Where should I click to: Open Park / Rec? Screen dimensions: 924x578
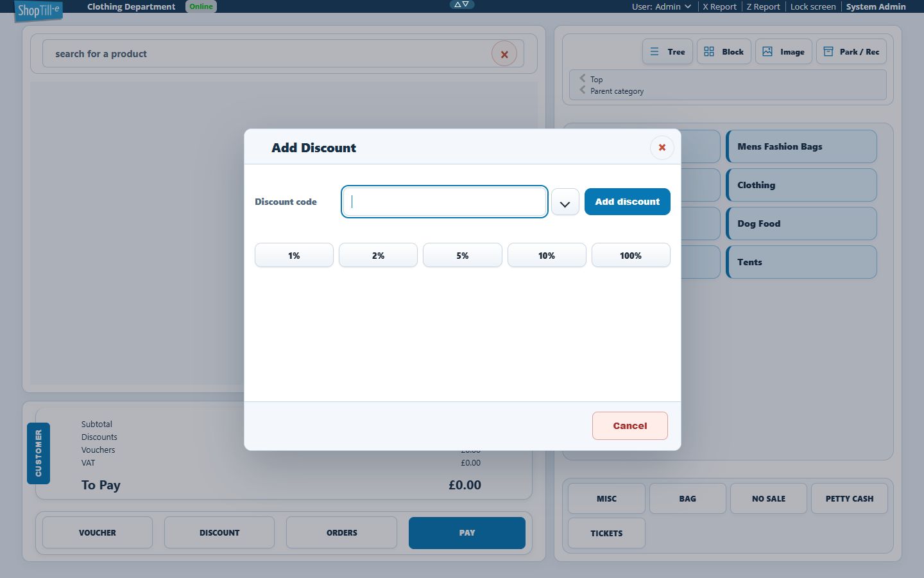click(851, 52)
